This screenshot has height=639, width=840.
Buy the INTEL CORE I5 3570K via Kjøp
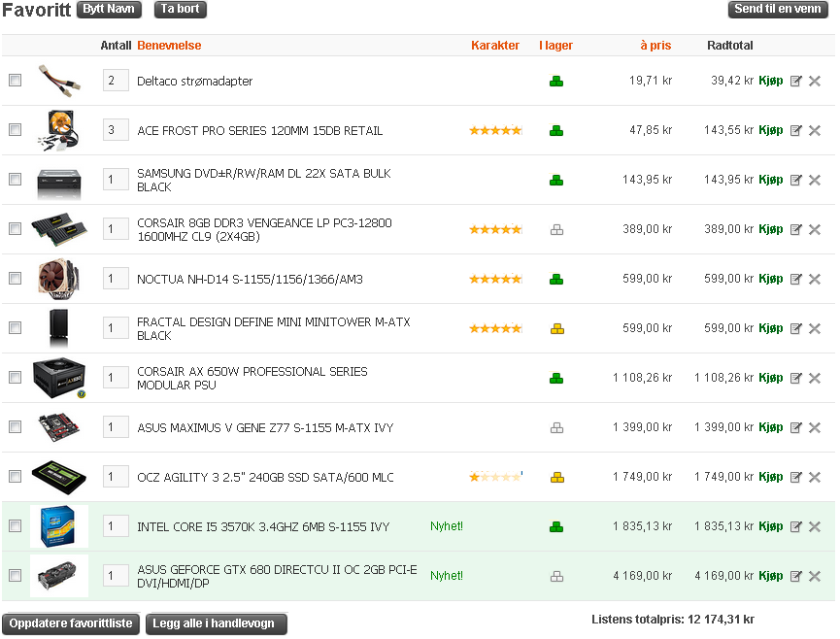[x=771, y=526]
